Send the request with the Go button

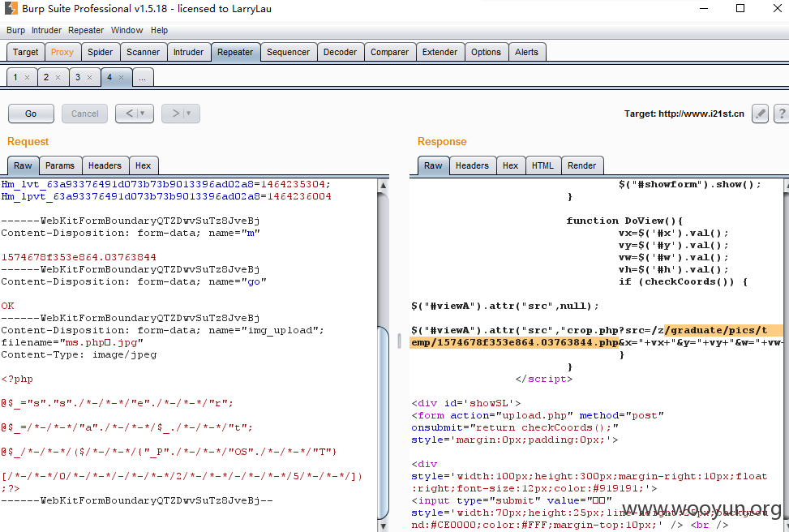[x=31, y=114]
